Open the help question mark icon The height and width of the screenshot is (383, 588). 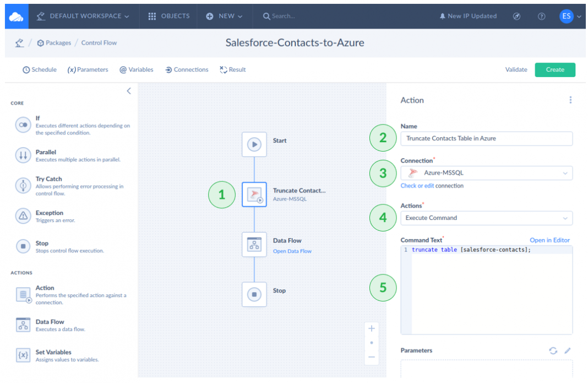(542, 17)
